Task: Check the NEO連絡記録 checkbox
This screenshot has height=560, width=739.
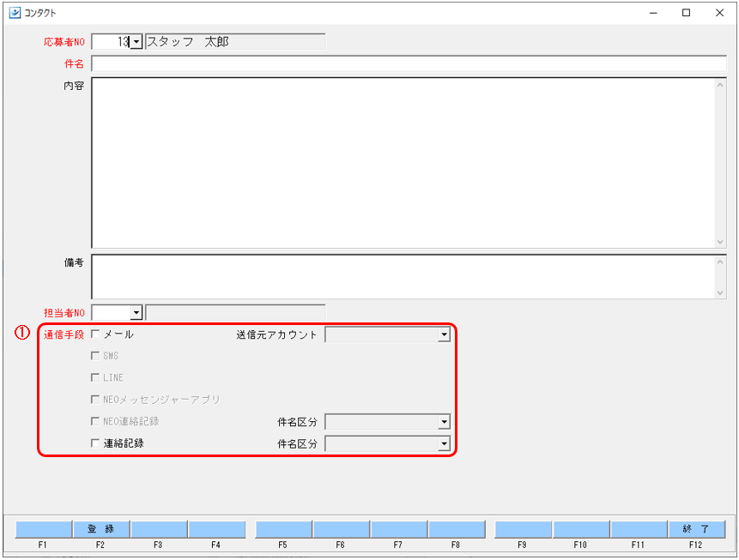Action: pyautogui.click(x=95, y=421)
